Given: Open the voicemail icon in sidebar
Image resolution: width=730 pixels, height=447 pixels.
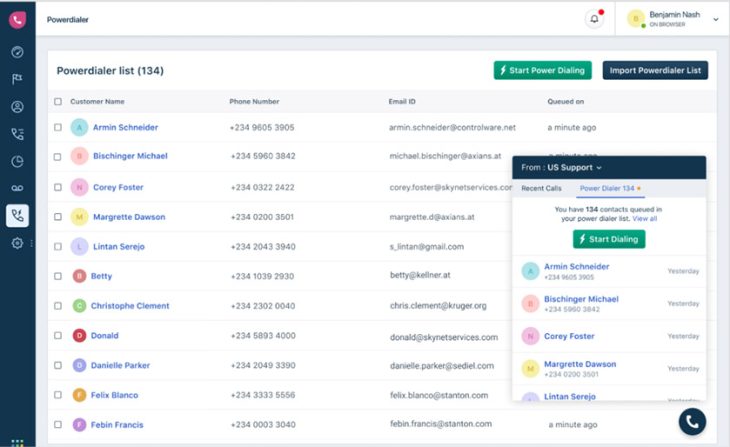Looking at the screenshot, I should point(17,188).
